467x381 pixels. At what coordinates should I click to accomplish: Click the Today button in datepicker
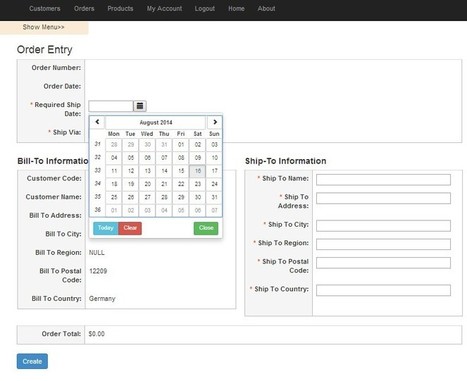click(106, 228)
